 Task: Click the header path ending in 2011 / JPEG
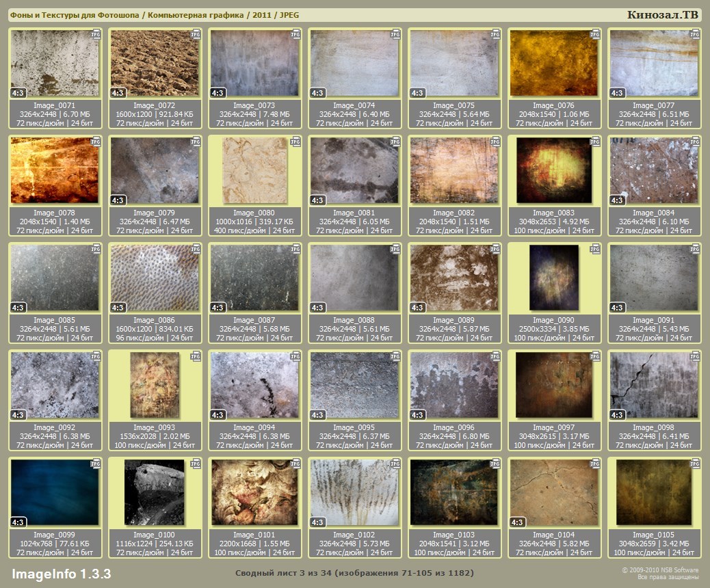(154, 15)
